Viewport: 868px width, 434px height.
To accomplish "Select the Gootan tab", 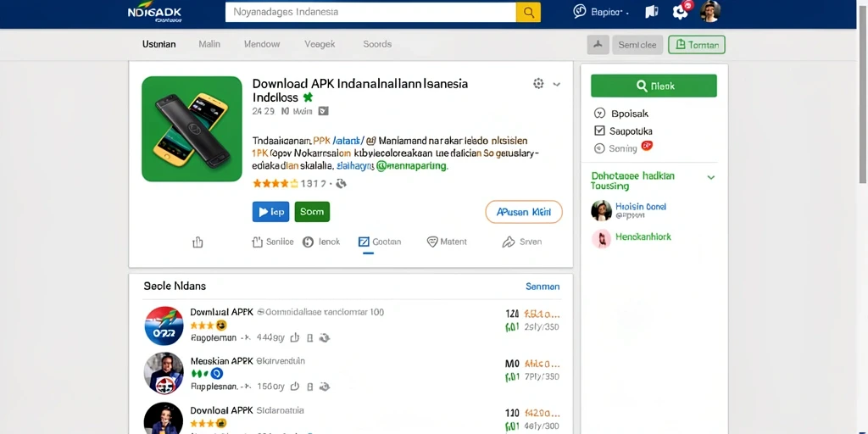I will [380, 242].
